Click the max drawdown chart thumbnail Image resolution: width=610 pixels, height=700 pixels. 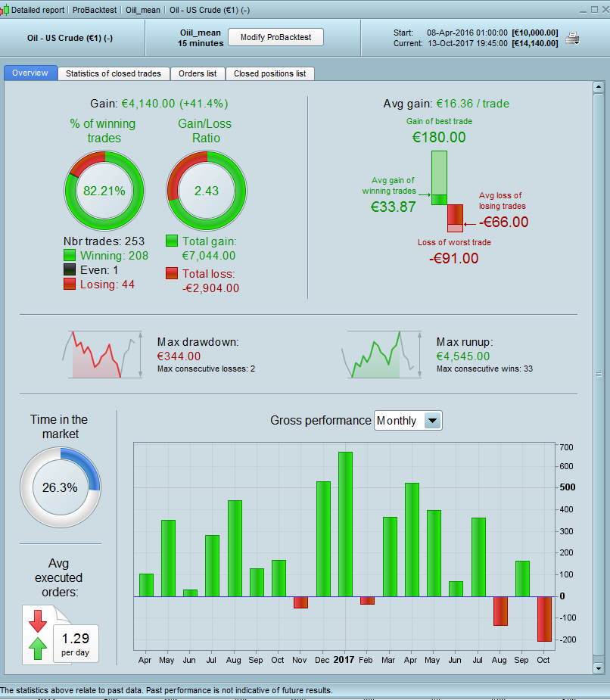[x=102, y=354]
